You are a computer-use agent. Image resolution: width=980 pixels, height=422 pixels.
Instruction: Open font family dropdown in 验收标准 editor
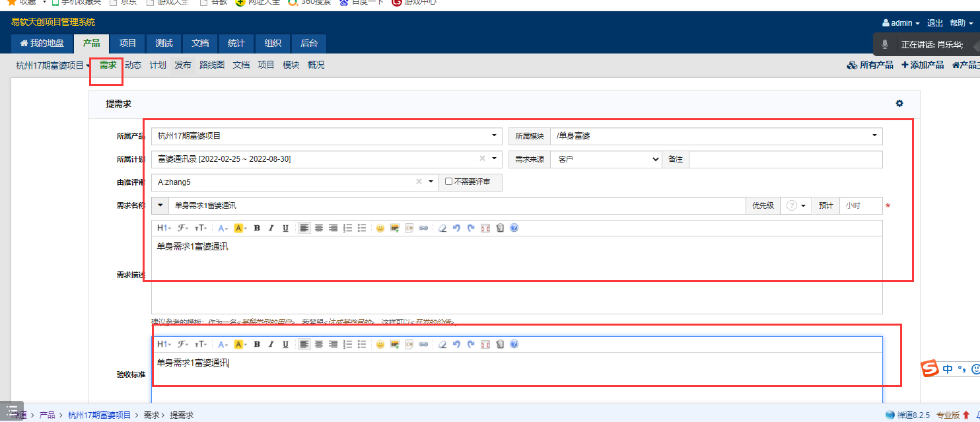183,344
